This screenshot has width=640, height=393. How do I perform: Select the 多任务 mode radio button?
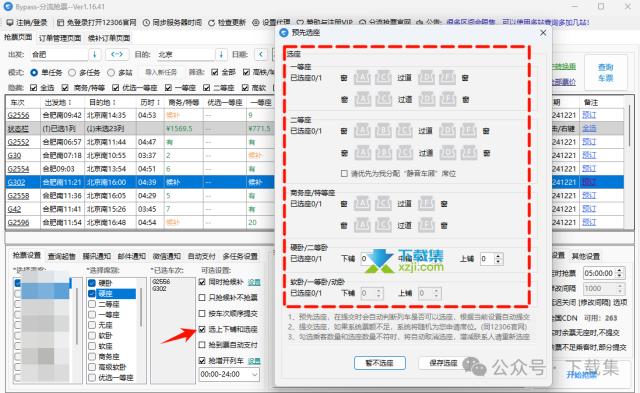72,72
